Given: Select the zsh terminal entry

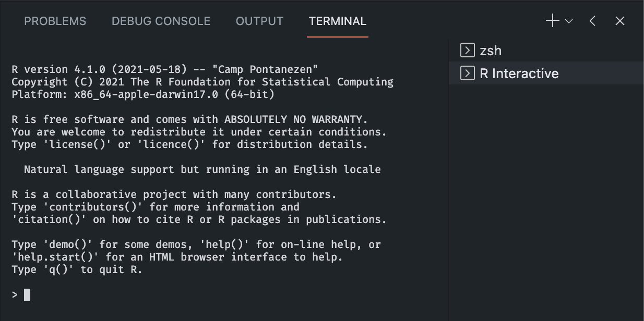Looking at the screenshot, I should (546, 50).
